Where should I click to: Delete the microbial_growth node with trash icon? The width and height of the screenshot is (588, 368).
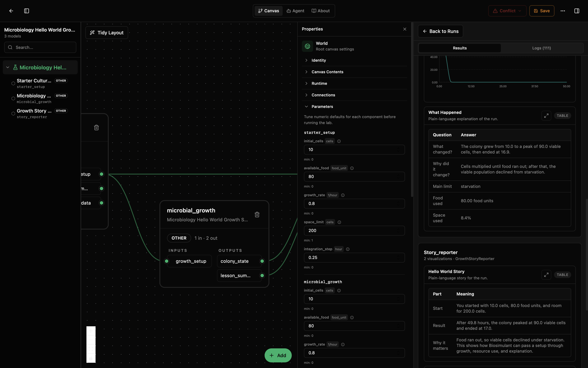(x=257, y=214)
